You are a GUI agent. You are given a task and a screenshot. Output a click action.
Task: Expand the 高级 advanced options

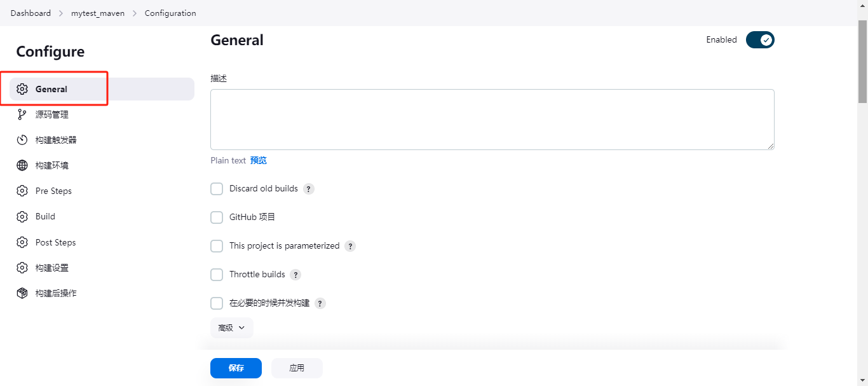pyautogui.click(x=232, y=328)
